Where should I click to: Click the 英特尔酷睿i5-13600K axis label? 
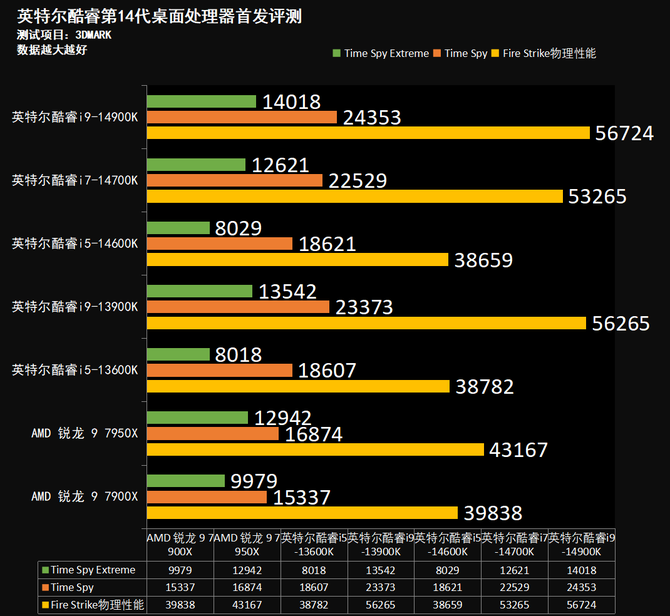(75, 370)
